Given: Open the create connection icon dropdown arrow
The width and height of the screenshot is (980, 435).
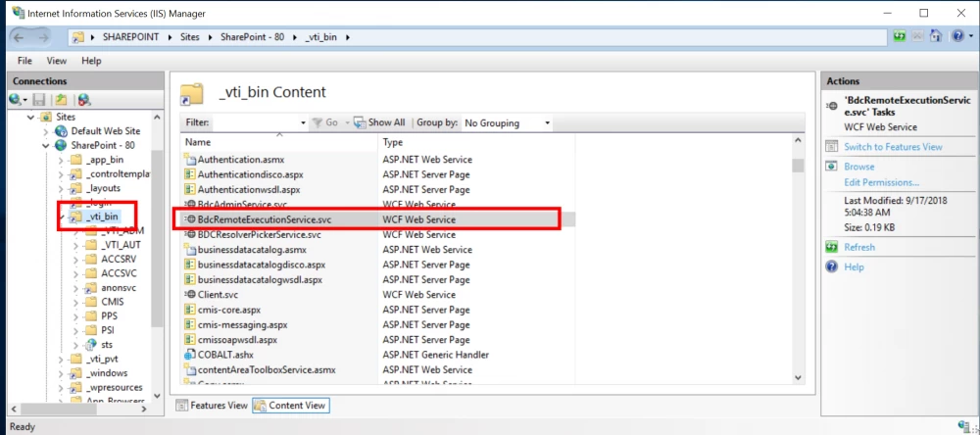Looking at the screenshot, I should pyautogui.click(x=25, y=100).
